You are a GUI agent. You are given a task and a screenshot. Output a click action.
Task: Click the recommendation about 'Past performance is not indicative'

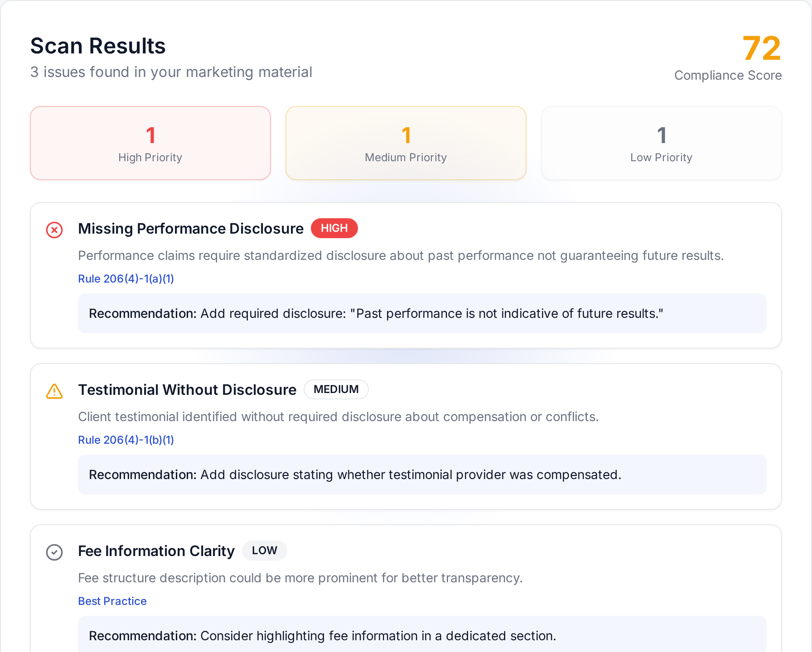(x=422, y=313)
